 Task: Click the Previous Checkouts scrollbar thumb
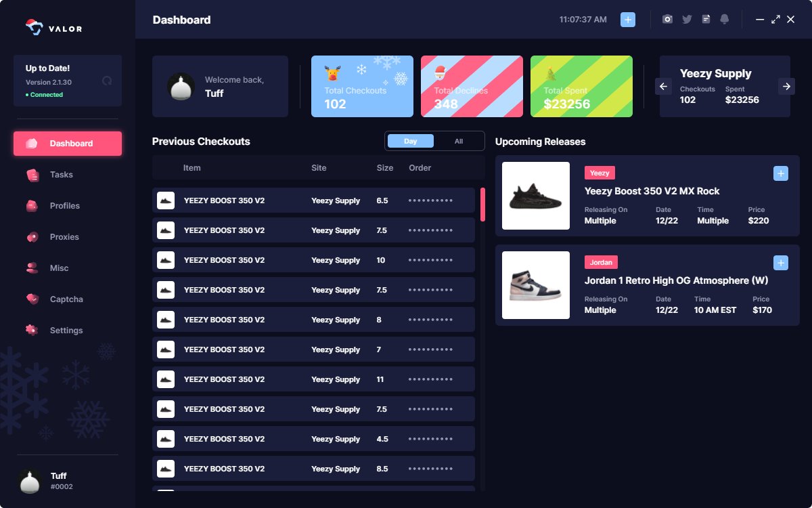pyautogui.click(x=482, y=205)
